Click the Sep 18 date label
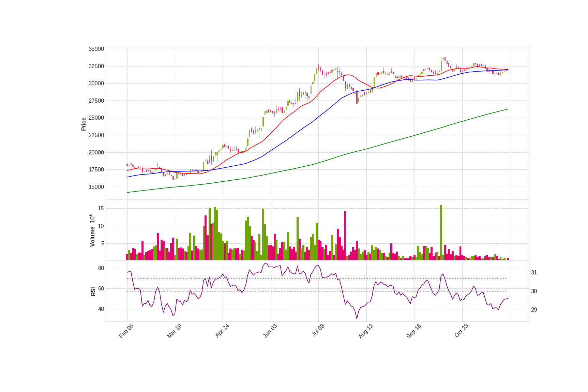The height and width of the screenshot is (392, 588). pos(413,331)
